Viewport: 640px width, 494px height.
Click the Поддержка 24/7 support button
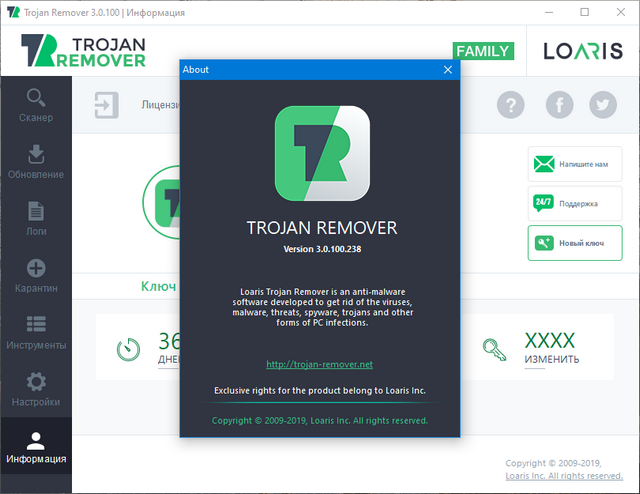(575, 203)
